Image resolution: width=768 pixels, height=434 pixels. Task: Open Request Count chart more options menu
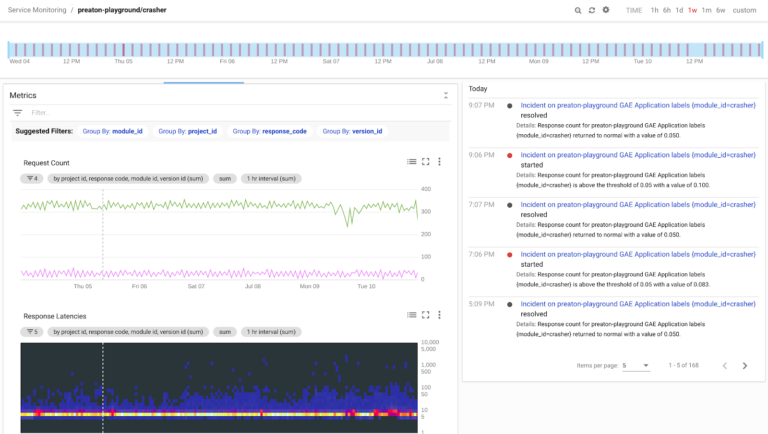tap(439, 161)
